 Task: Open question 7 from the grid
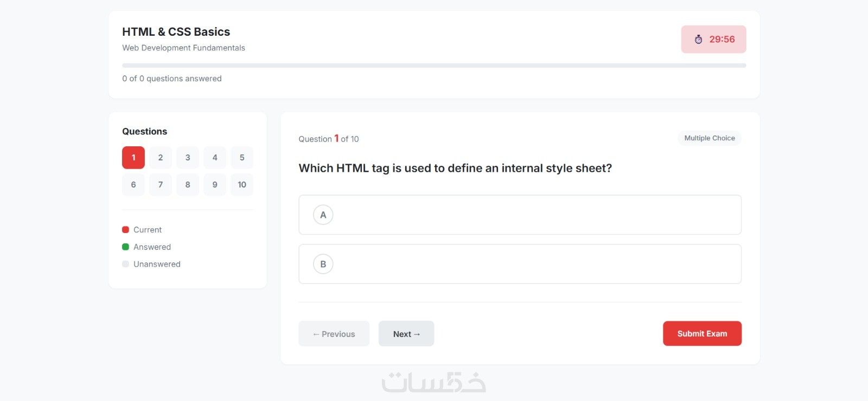tap(161, 185)
